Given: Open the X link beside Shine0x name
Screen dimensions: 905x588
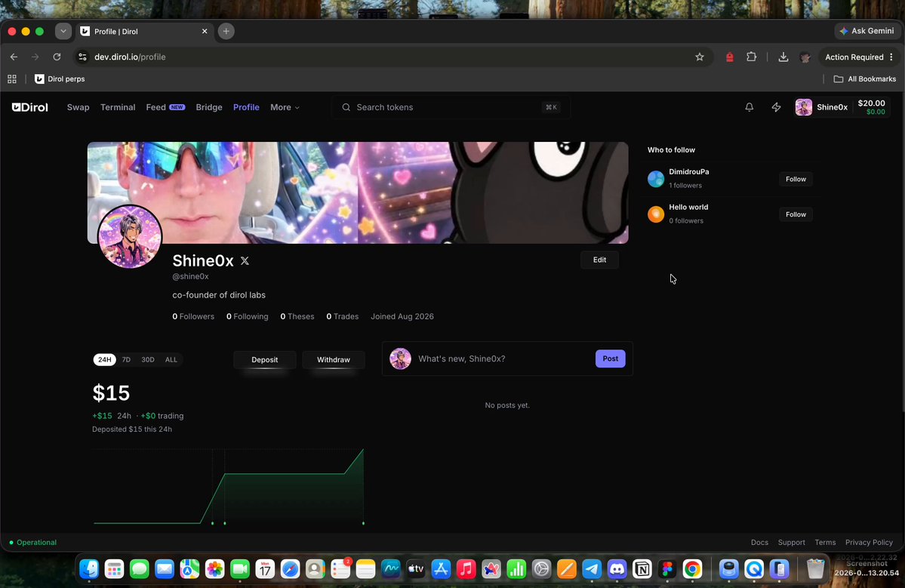Looking at the screenshot, I should (x=245, y=261).
